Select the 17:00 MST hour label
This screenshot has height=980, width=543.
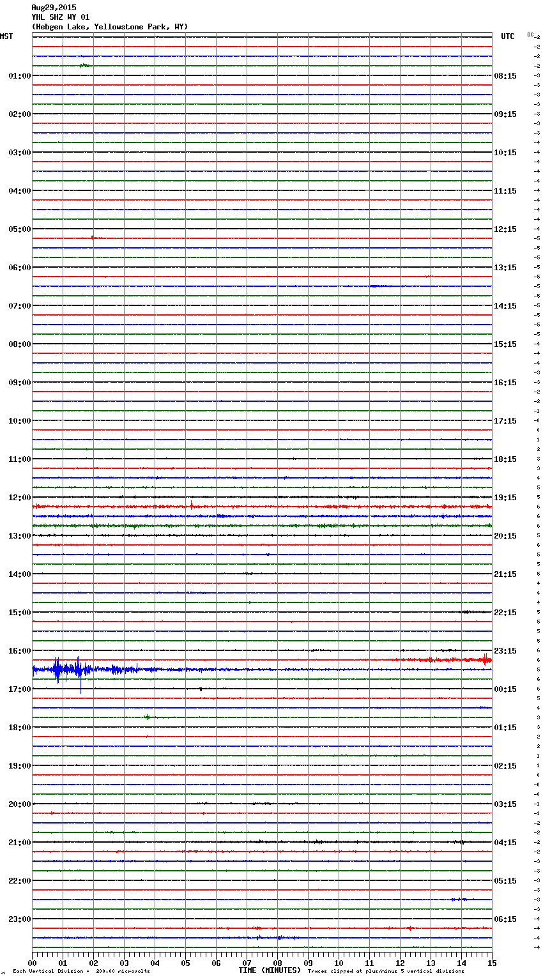(x=20, y=689)
